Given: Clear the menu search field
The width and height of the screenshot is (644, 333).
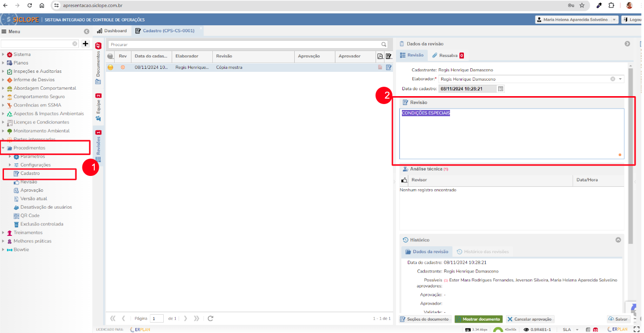Looking at the screenshot, I should pyautogui.click(x=75, y=44).
